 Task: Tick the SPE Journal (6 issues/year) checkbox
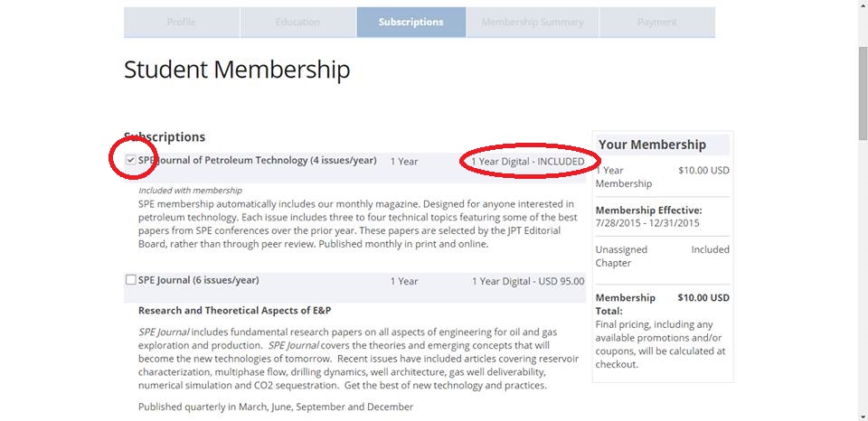tap(131, 280)
